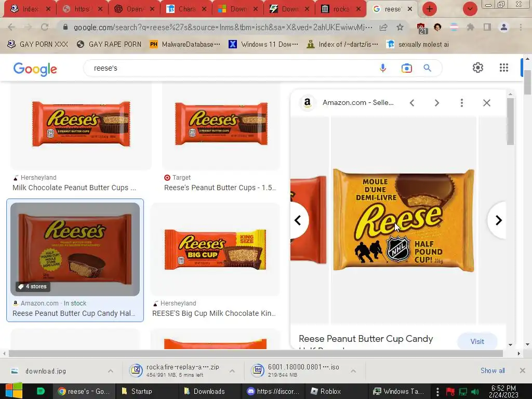Screen dimensions: 532x399
Task: Toggle Chrome side panel
Action: tap(487, 27)
